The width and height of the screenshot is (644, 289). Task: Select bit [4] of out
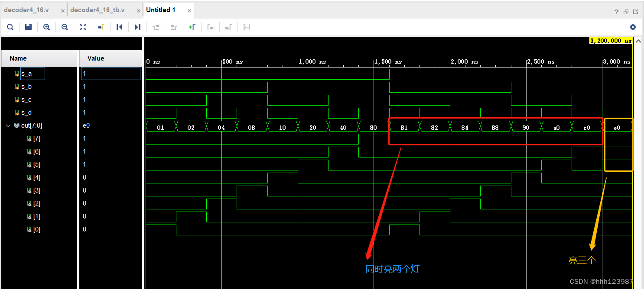click(36, 177)
